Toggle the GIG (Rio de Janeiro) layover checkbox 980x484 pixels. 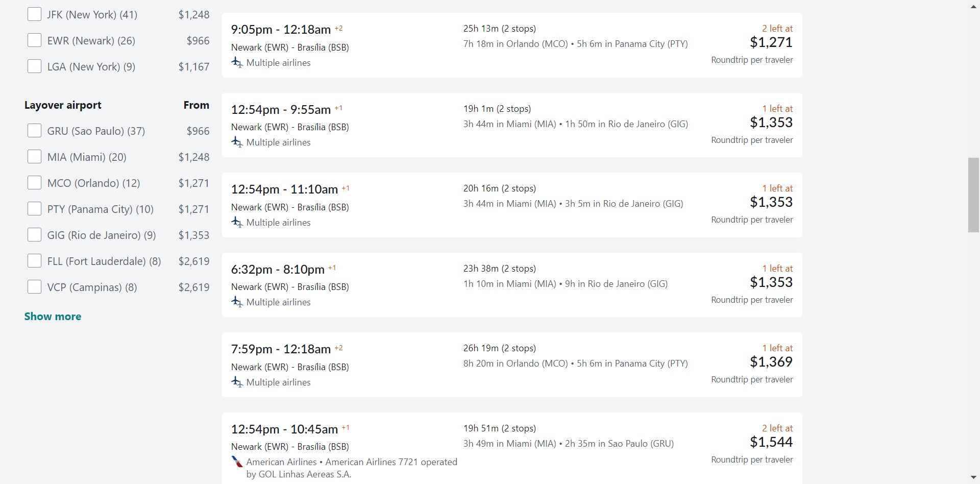34,235
